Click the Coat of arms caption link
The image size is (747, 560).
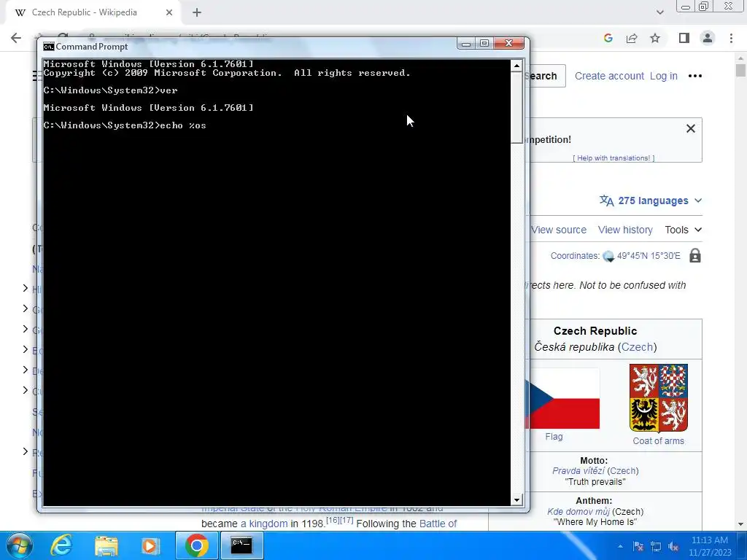659,441
